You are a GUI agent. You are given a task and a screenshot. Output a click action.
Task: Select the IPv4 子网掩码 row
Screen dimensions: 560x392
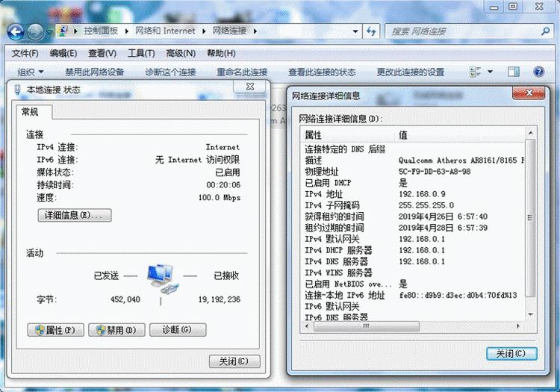click(414, 205)
